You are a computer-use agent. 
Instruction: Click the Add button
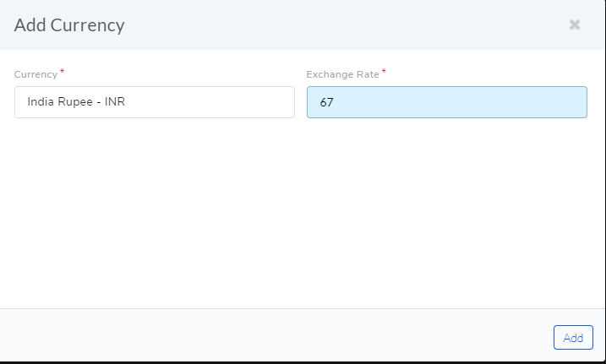(573, 337)
